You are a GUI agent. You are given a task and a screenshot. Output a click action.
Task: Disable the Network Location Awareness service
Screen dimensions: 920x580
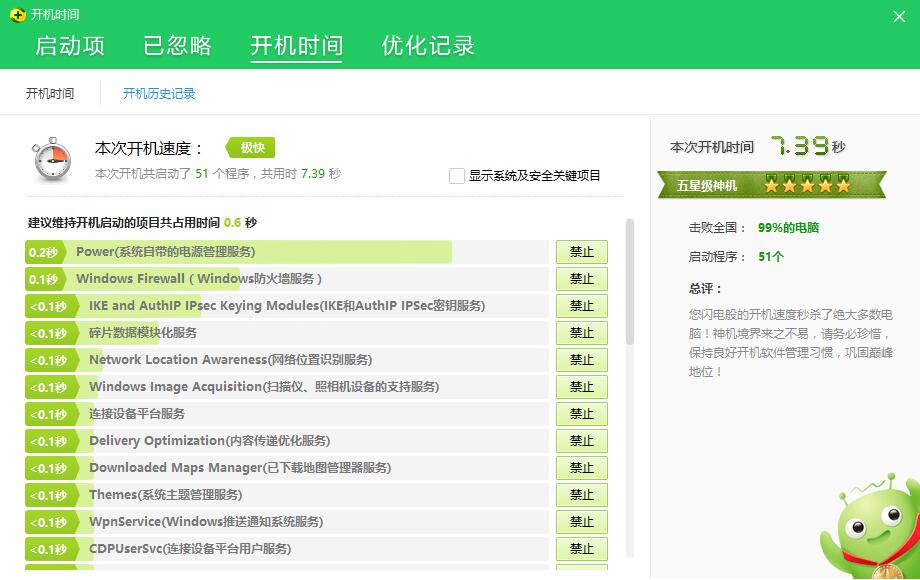(581, 360)
